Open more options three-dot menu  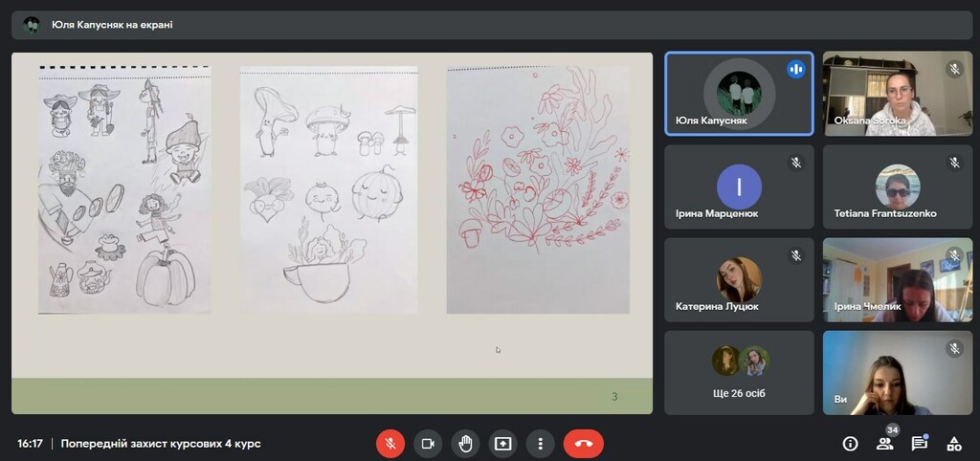coord(541,444)
